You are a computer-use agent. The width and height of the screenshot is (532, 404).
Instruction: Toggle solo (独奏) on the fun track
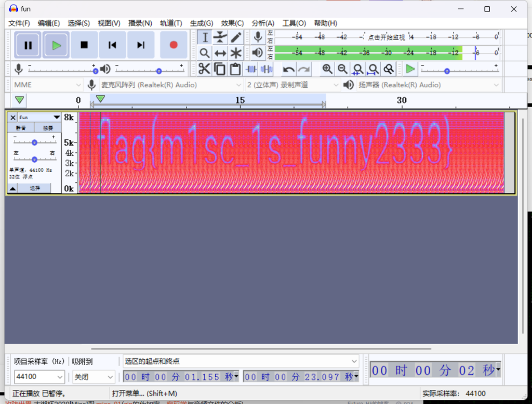pos(48,128)
